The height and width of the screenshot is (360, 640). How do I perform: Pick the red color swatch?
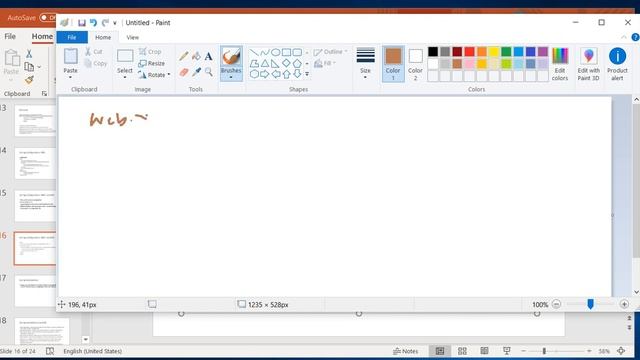click(469, 51)
